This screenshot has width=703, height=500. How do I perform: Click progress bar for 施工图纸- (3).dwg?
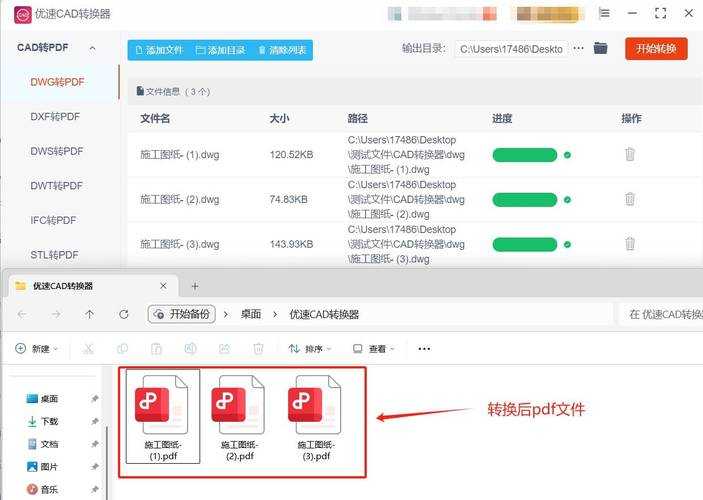click(x=525, y=244)
